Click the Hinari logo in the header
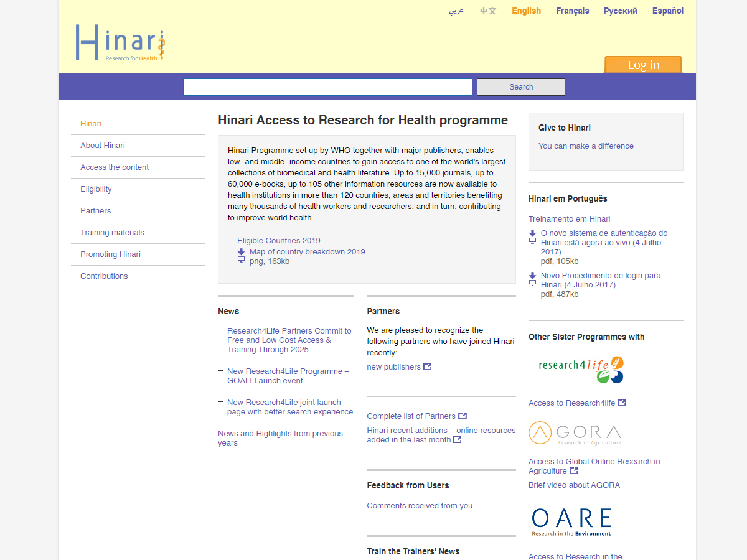 (120, 42)
